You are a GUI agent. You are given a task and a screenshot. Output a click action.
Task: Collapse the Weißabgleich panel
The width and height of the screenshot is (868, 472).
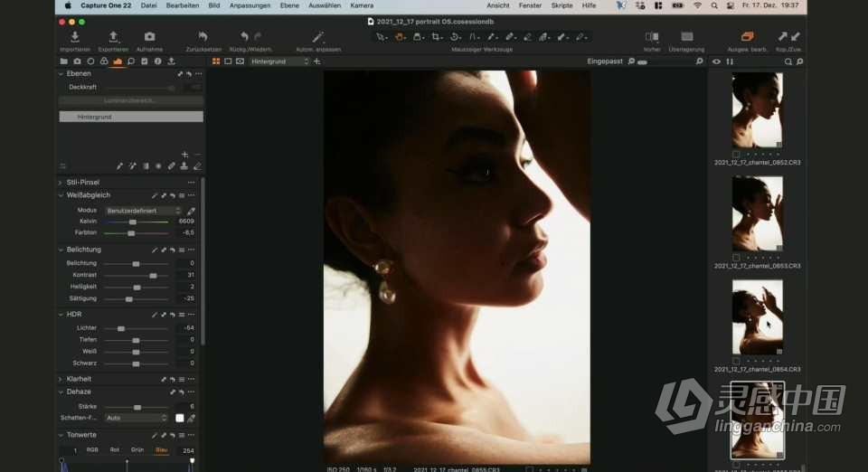[x=61, y=195]
